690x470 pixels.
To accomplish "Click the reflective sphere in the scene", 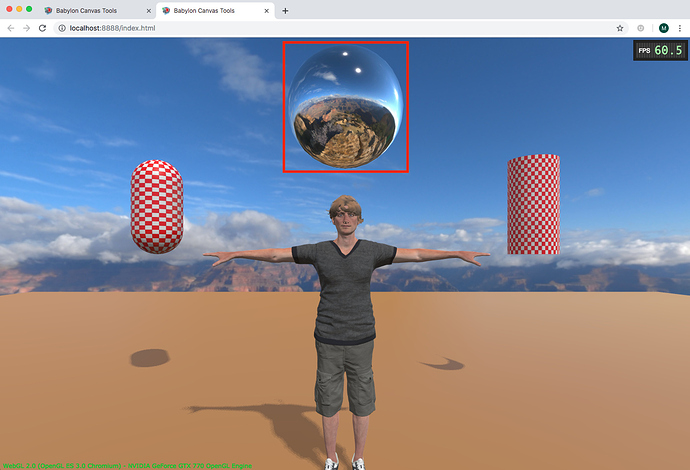I will 345,106.
